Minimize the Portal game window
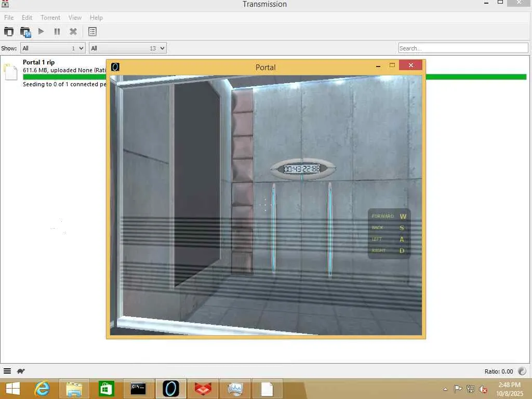Image resolution: width=532 pixels, height=399 pixels. click(378, 66)
